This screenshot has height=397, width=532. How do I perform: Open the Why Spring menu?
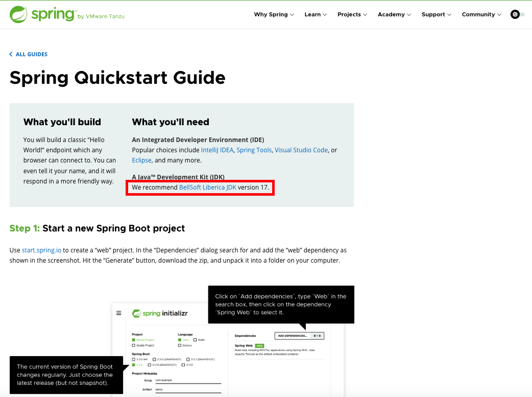pyautogui.click(x=274, y=15)
